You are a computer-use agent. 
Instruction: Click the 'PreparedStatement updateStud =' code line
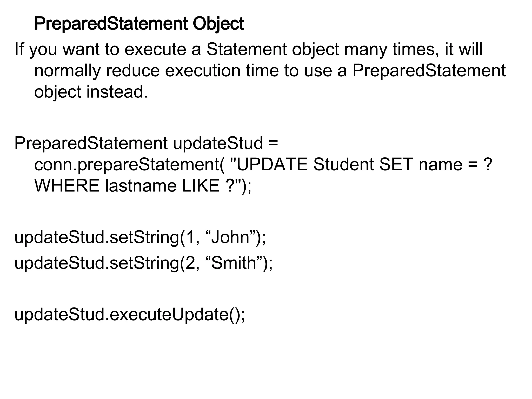146,143
